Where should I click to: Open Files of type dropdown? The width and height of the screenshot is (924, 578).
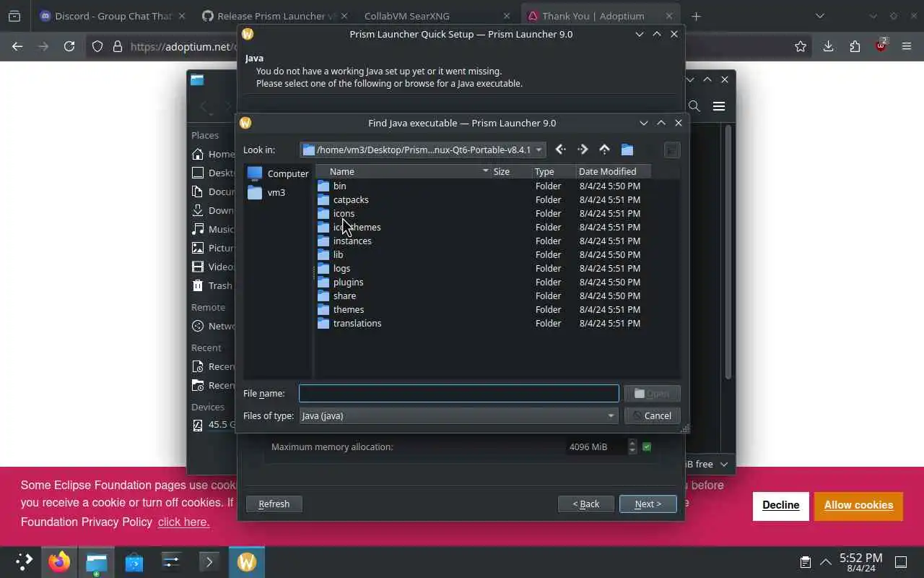[x=458, y=415]
